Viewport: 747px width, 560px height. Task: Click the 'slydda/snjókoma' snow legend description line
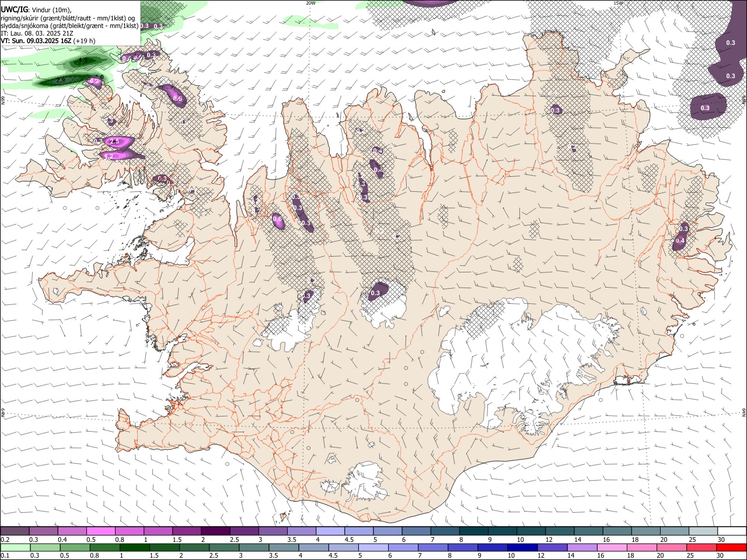[x=69, y=26]
